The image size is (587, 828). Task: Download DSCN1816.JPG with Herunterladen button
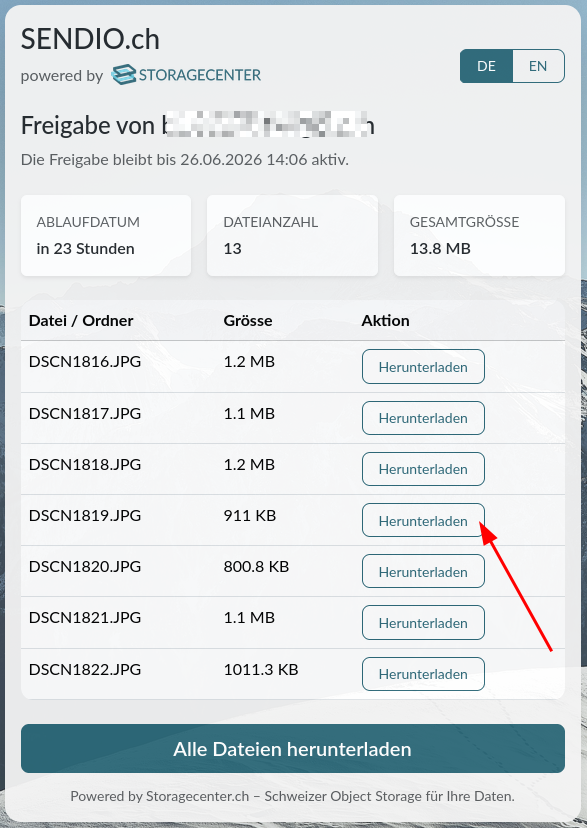point(423,366)
